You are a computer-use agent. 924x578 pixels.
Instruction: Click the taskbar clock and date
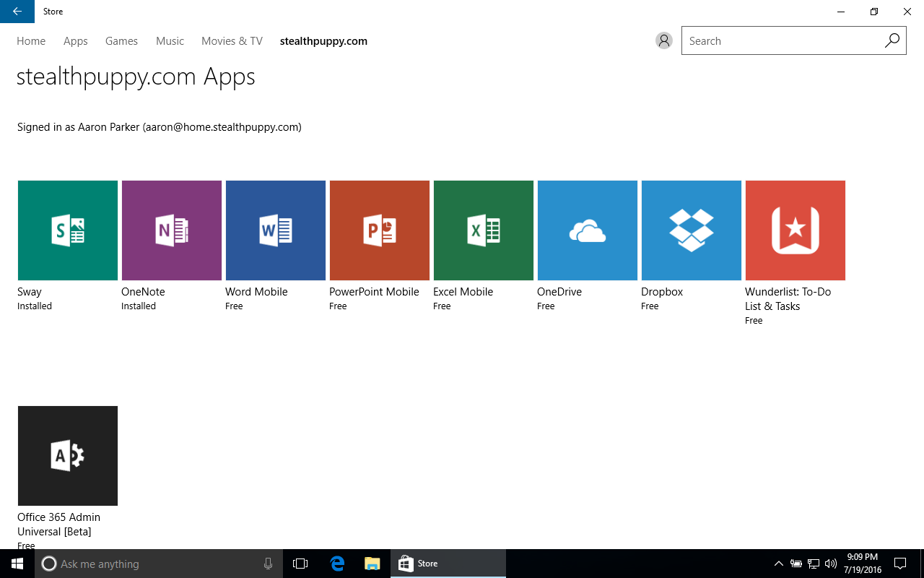862,564
